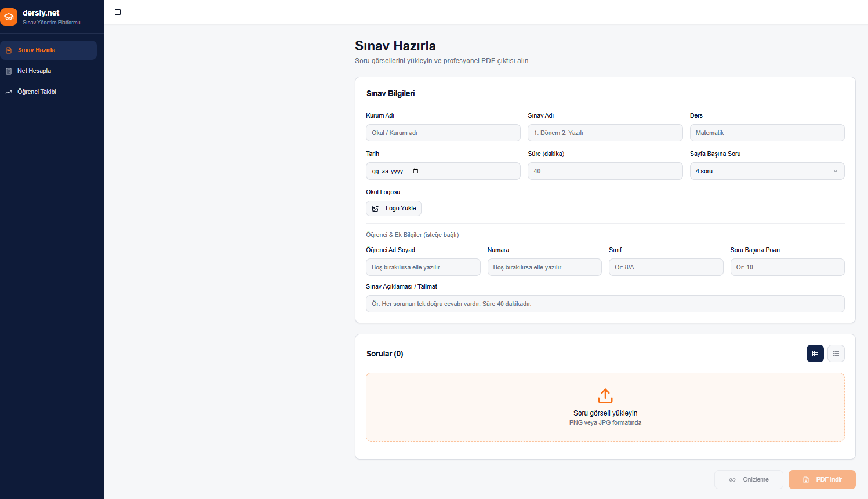This screenshot has height=499, width=868.
Task: Click the Öğrenci & Ek Bilgiler label
Action: click(x=412, y=235)
